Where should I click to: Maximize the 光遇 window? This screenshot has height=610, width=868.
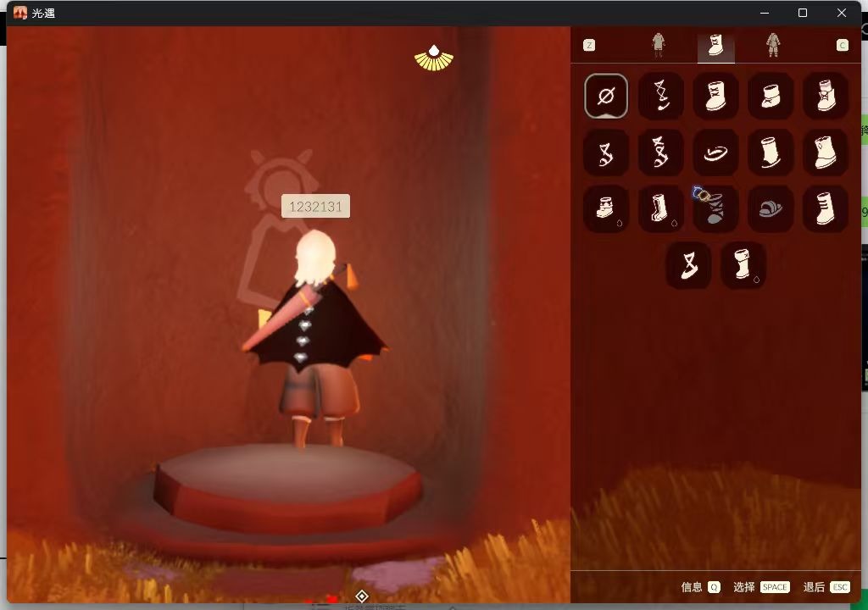point(803,13)
